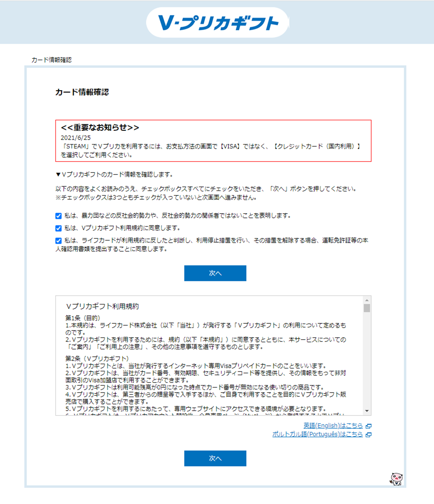This screenshot has width=434, height=504.
Task: Click the bold カード情報確認 heading
Action: (82, 92)
